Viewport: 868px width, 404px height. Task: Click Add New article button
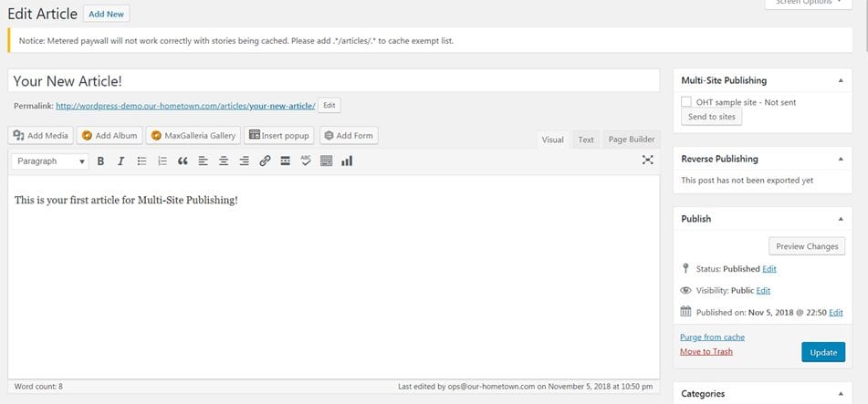tap(106, 14)
